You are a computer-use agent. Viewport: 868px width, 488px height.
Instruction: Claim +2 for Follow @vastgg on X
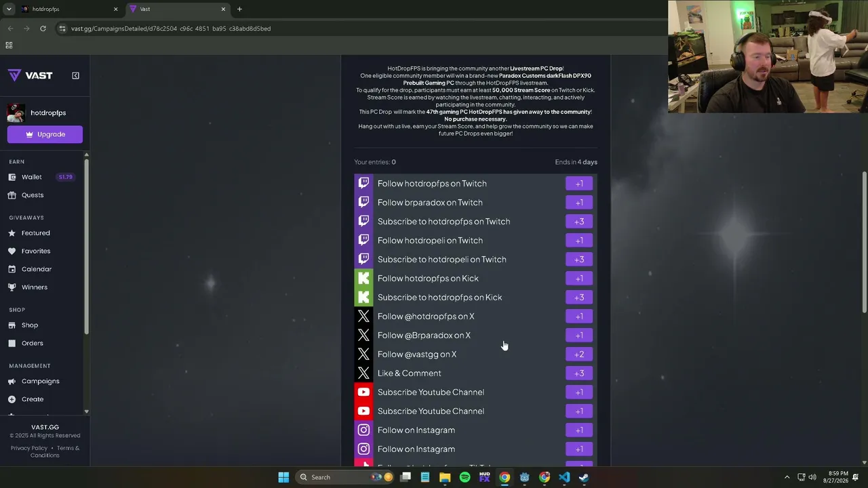(x=579, y=354)
